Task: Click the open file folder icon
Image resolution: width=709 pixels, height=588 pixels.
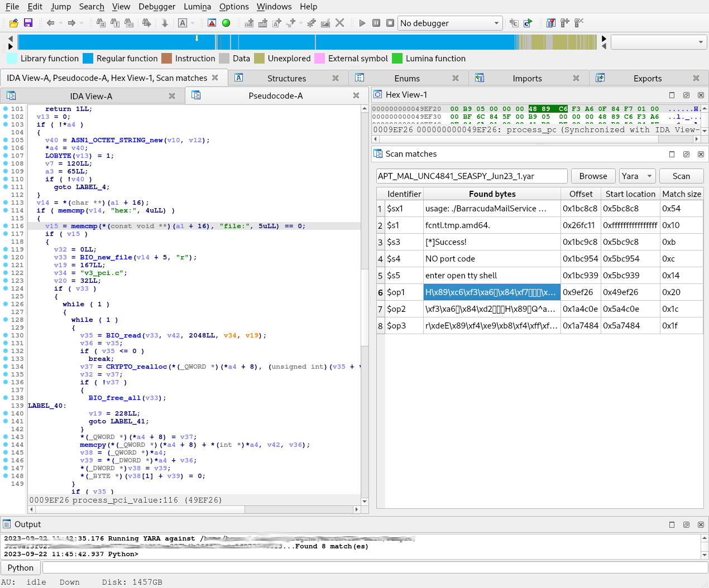Action: 14,23
